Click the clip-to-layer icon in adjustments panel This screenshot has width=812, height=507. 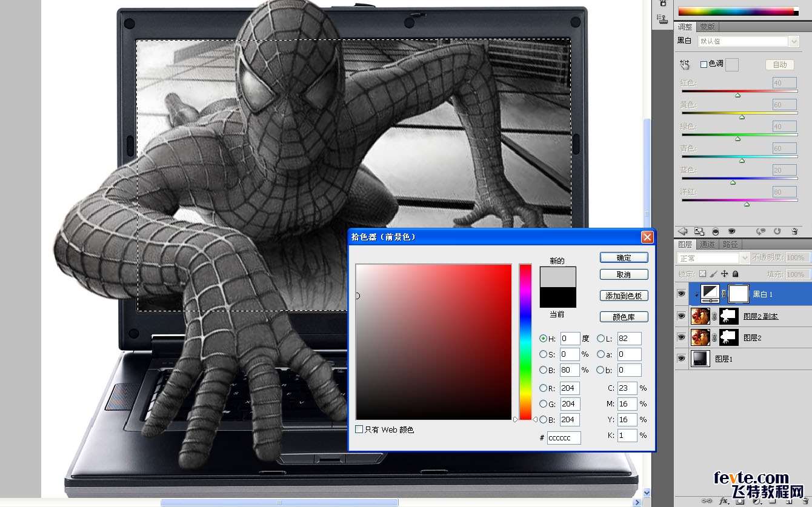pos(716,231)
